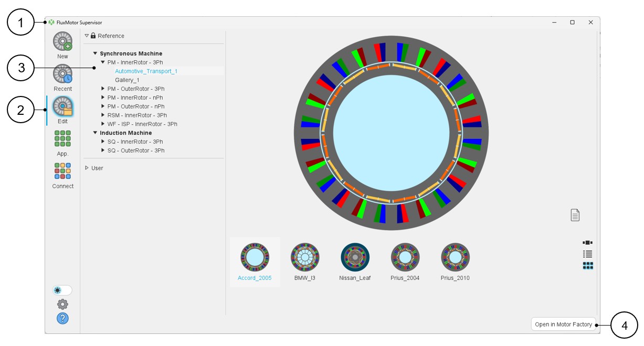Toggle the light/dark theme switch

tap(62, 290)
